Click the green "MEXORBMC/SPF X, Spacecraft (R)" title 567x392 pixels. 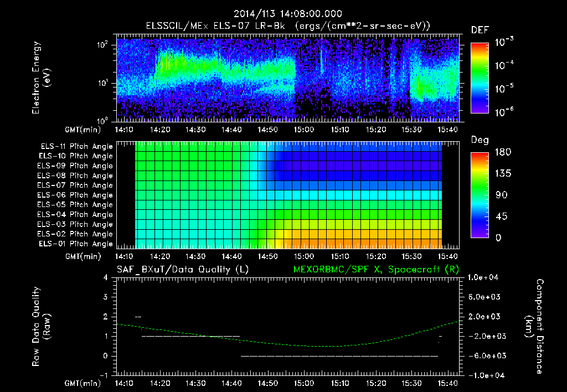click(376, 270)
